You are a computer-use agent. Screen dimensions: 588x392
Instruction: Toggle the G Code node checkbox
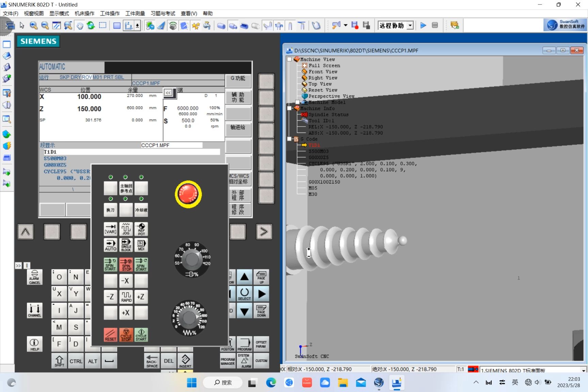click(290, 139)
